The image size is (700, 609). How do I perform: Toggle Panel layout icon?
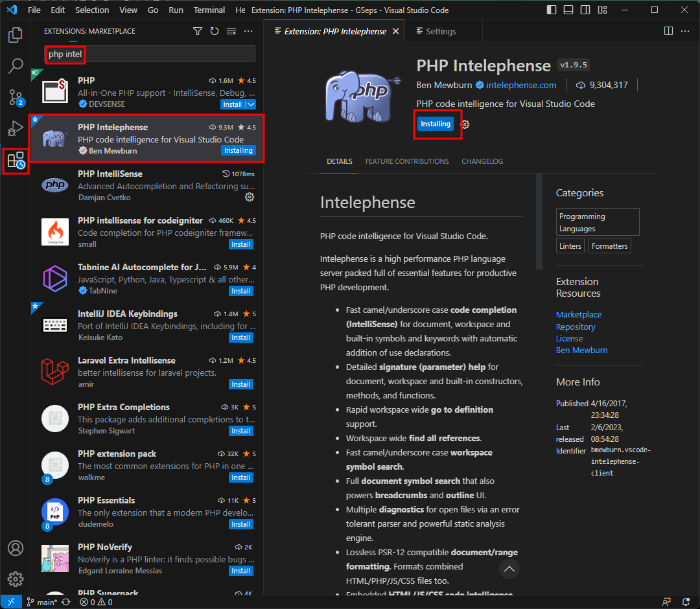coord(568,10)
